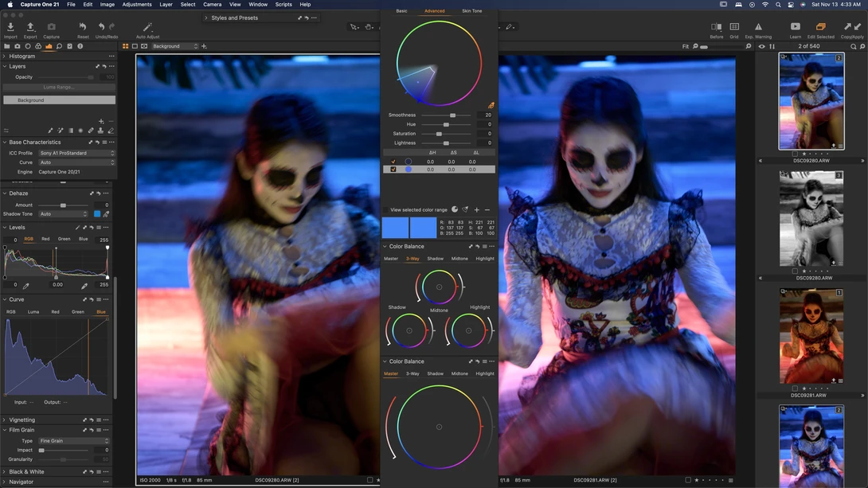
Task: Select the Luma Curve tab
Action: pos(33,312)
